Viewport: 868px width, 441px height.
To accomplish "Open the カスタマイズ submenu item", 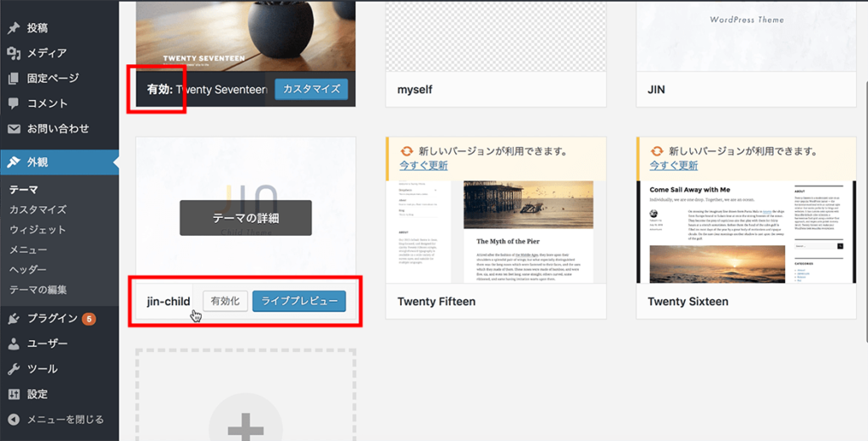I will [38, 210].
